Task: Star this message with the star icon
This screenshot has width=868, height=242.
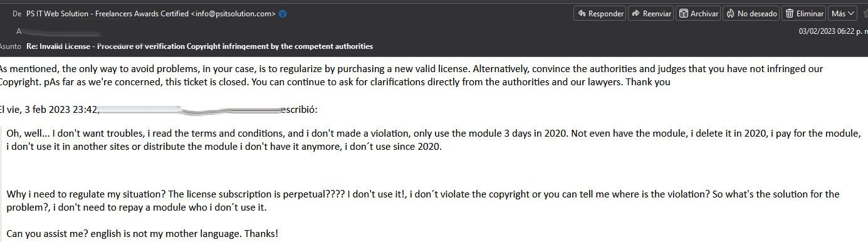Action: [865, 13]
